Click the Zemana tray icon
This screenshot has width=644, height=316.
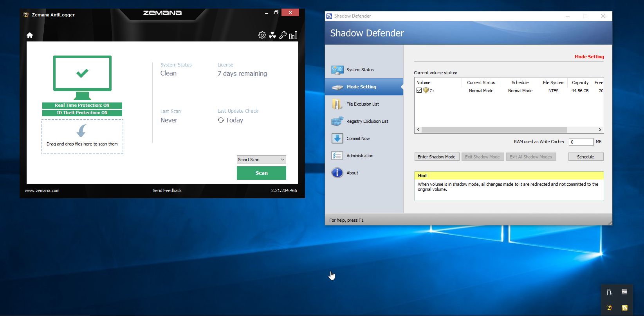(x=609, y=308)
